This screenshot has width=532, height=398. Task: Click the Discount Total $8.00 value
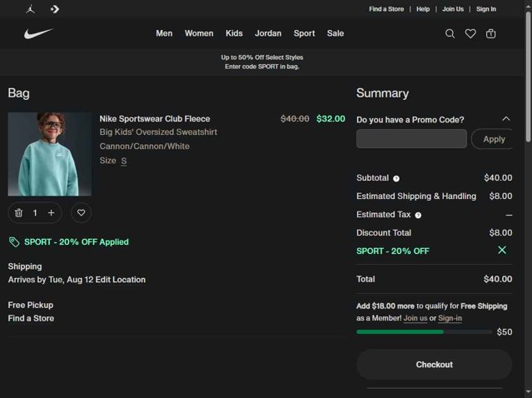tap(501, 233)
